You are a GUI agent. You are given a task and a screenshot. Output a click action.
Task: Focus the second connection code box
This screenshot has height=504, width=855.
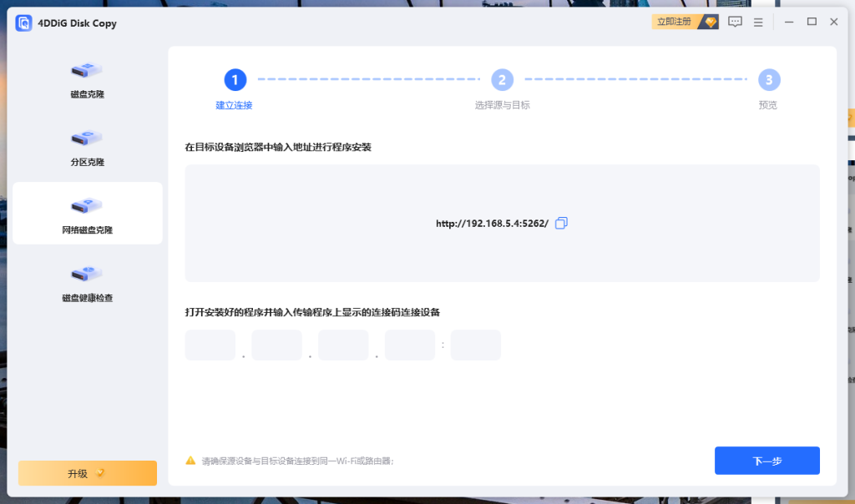(276, 345)
